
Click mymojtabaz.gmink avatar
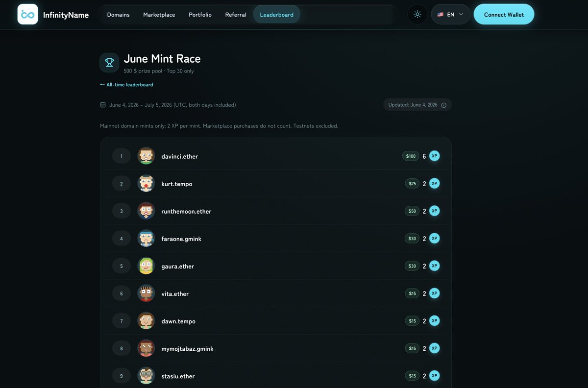pos(146,348)
